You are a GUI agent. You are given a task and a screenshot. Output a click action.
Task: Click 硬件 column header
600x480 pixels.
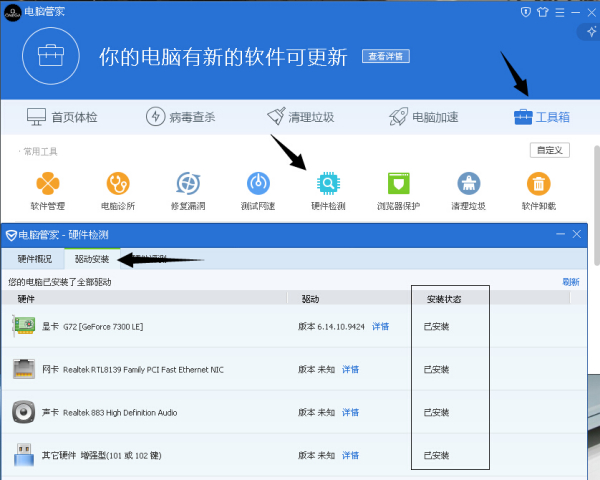pos(145,299)
